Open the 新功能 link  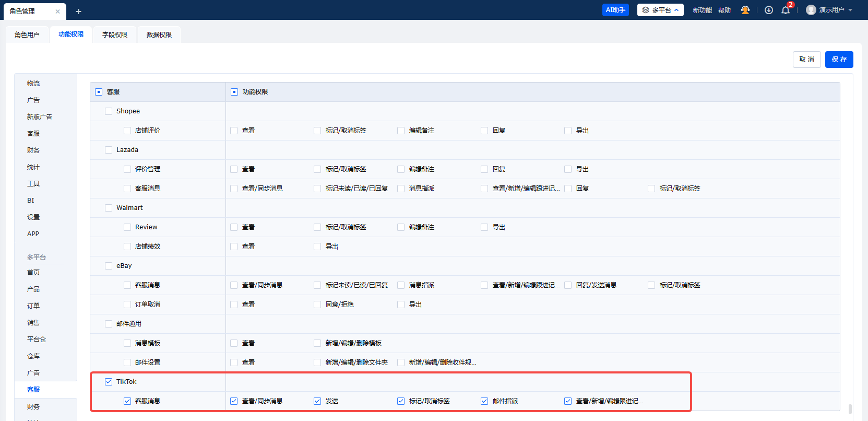(702, 10)
